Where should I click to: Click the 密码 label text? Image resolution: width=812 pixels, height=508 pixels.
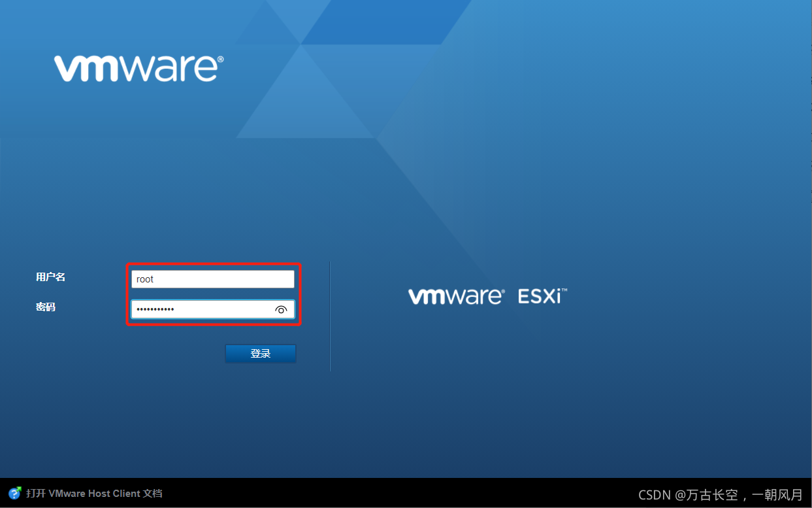(x=46, y=307)
